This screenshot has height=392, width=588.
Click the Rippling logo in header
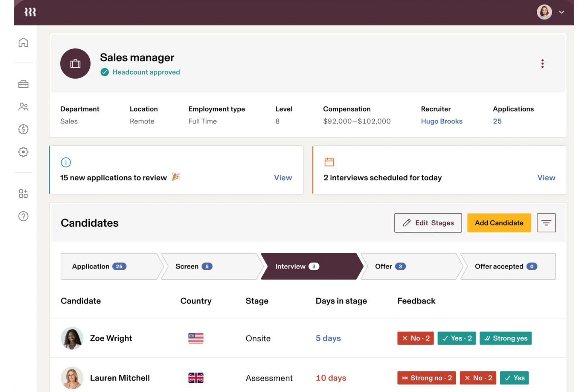point(30,12)
